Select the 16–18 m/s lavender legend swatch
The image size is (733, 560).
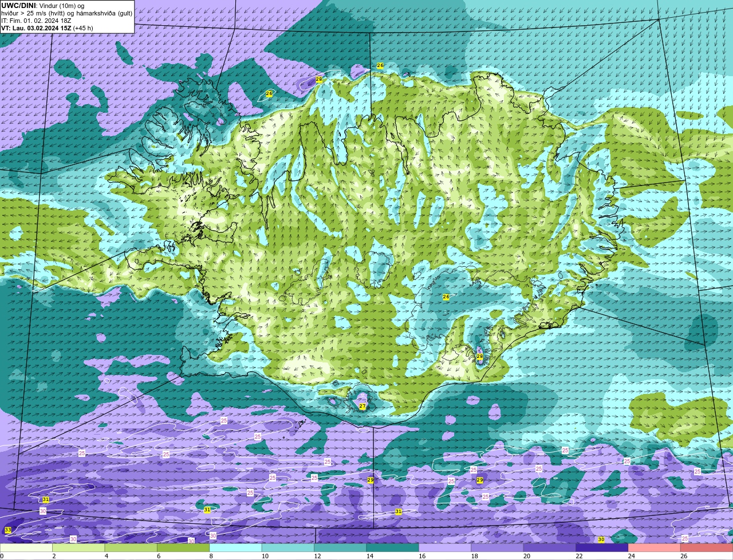tap(445, 548)
